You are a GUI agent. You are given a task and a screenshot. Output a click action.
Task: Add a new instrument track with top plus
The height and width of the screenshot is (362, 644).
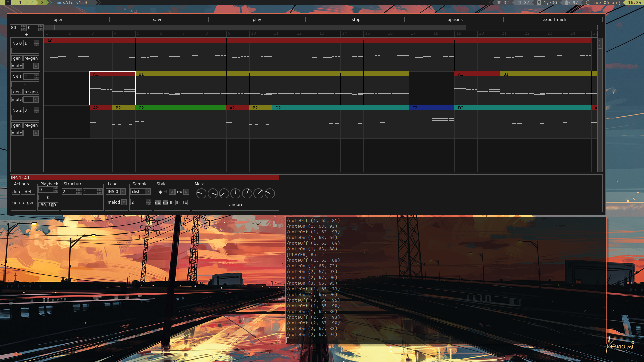[27, 35]
